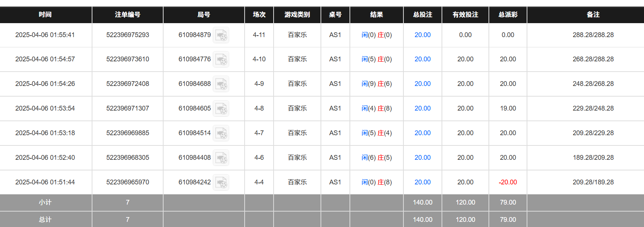The width and height of the screenshot is (644, 227).
Task: Click the 游戏类别 header cell
Action: click(297, 15)
